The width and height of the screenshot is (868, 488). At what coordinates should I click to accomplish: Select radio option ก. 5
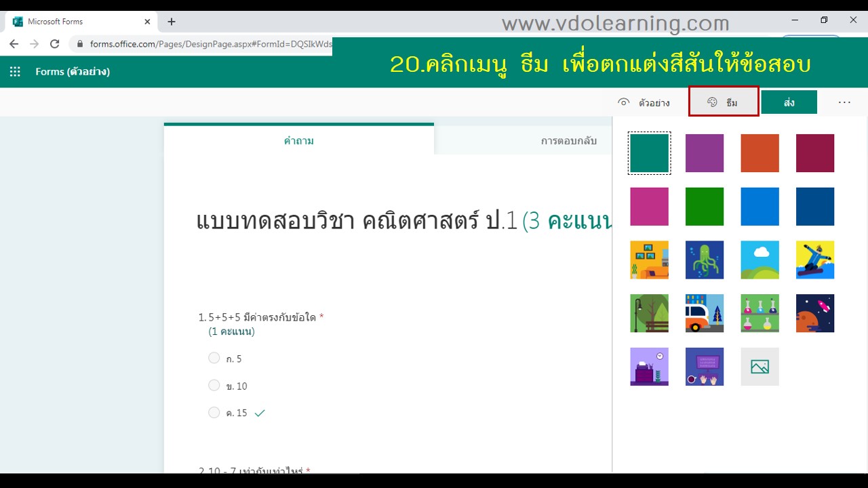tap(214, 358)
